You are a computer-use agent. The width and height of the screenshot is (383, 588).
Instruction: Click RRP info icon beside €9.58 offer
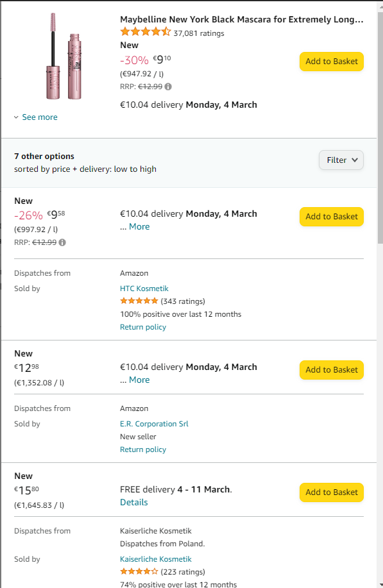[x=62, y=242]
